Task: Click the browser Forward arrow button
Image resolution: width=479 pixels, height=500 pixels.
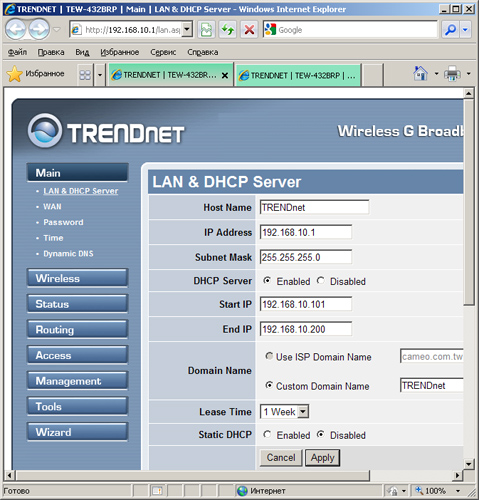Action: 39,30
